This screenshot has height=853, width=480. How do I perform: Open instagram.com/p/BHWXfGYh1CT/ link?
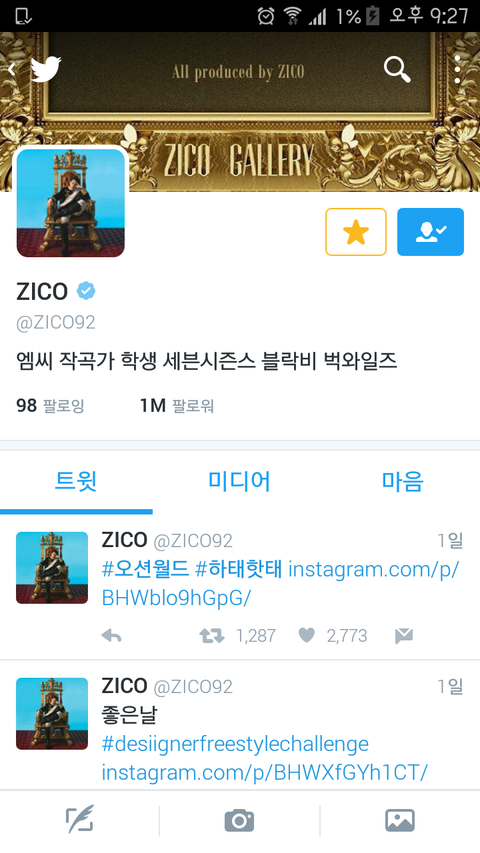[265, 772]
